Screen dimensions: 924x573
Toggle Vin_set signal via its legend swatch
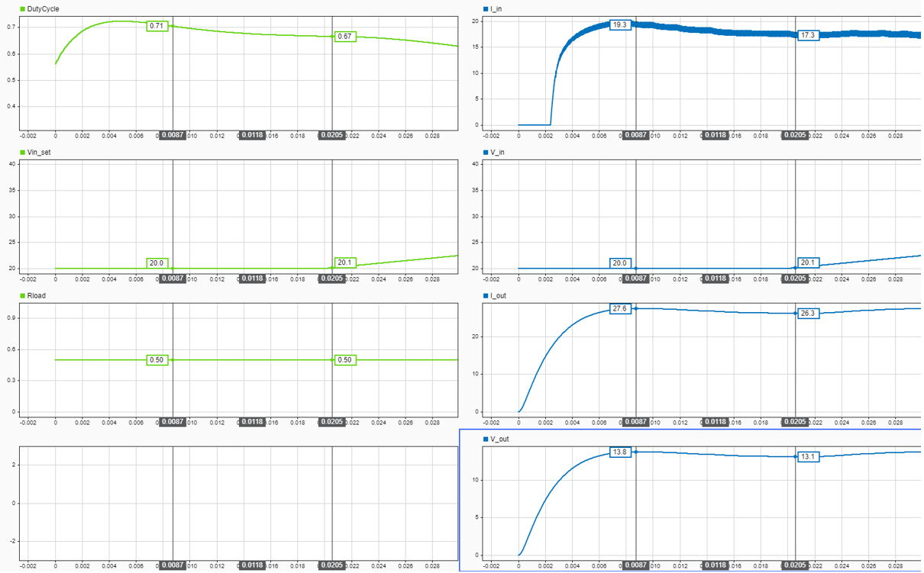coord(23,151)
